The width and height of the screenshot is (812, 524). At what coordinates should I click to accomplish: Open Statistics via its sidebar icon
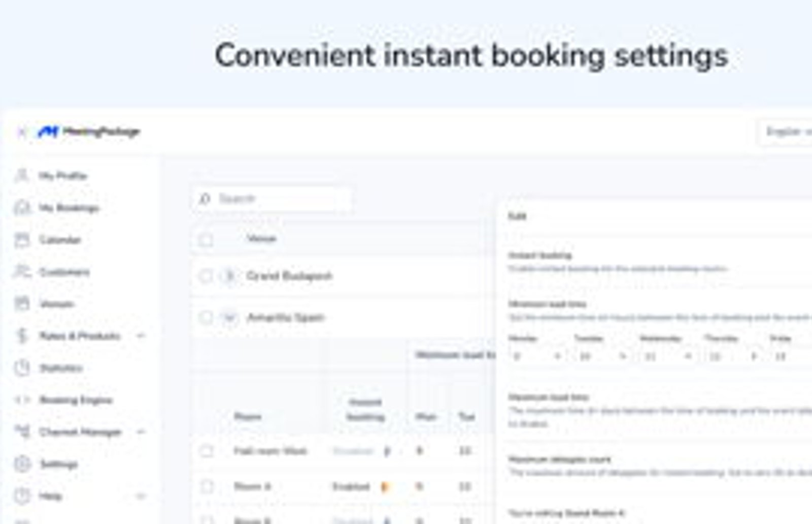tap(22, 368)
